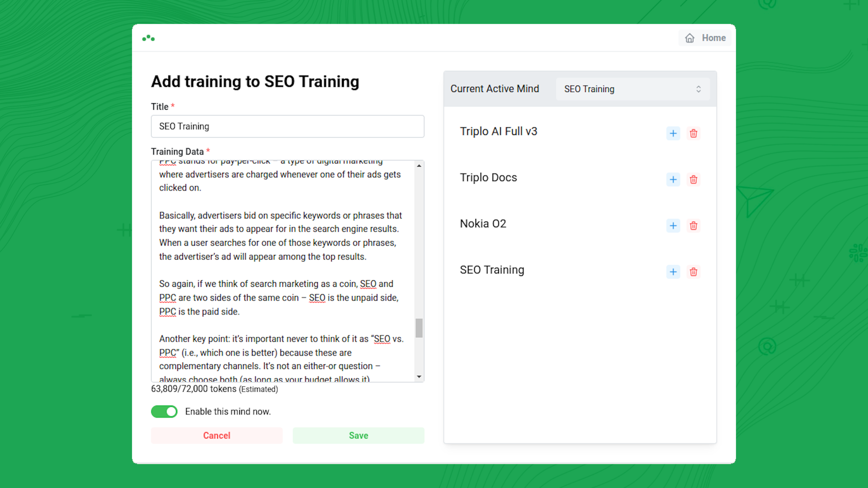Screen dimensions: 868x488
Task: Save the training data
Action: point(358,436)
